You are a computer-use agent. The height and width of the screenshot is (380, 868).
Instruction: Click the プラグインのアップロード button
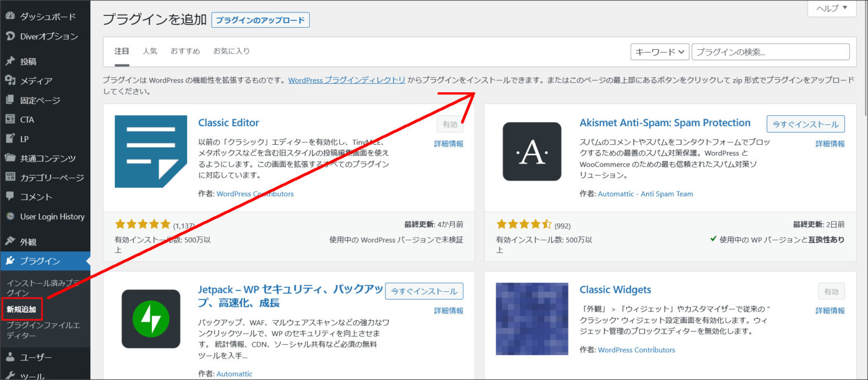260,20
